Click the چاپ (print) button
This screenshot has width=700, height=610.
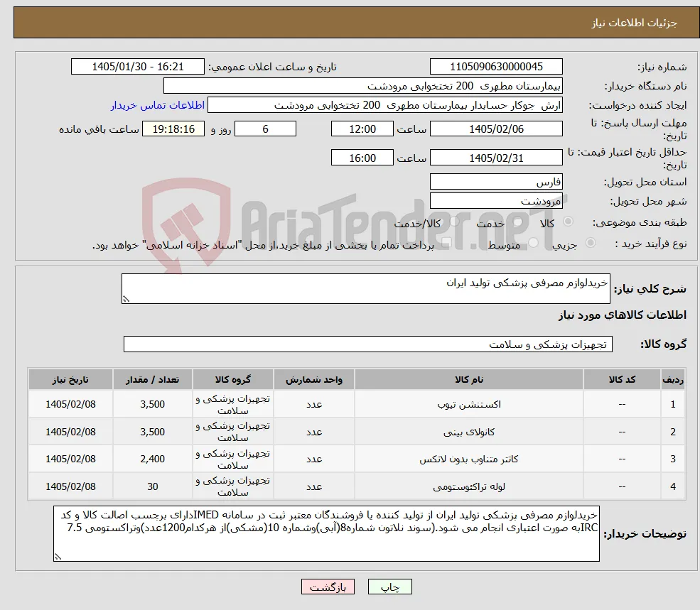(x=389, y=587)
